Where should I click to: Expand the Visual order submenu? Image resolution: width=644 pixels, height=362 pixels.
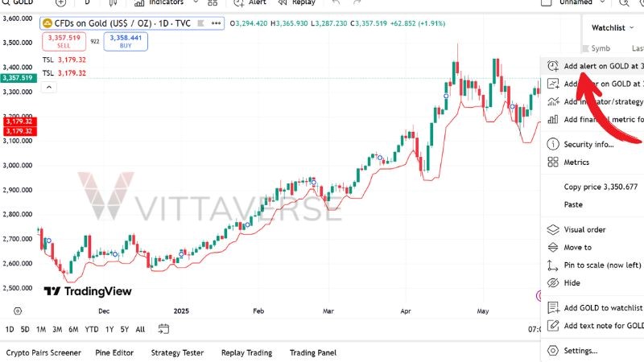[584, 229]
